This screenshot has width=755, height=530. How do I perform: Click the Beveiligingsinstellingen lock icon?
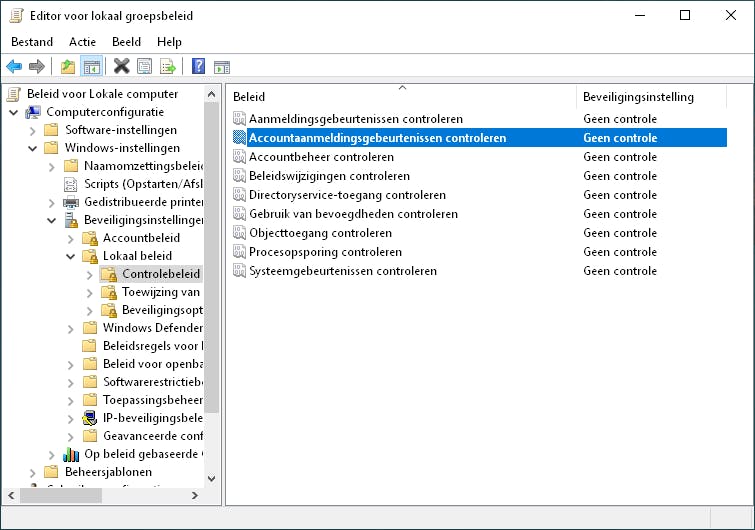(71, 220)
